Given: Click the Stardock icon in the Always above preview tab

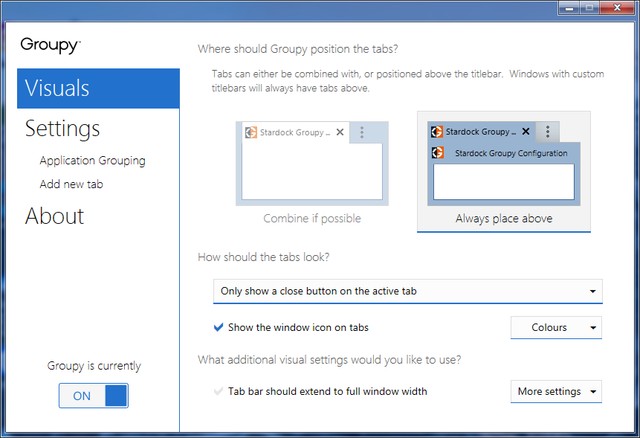Looking at the screenshot, I should click(436, 131).
